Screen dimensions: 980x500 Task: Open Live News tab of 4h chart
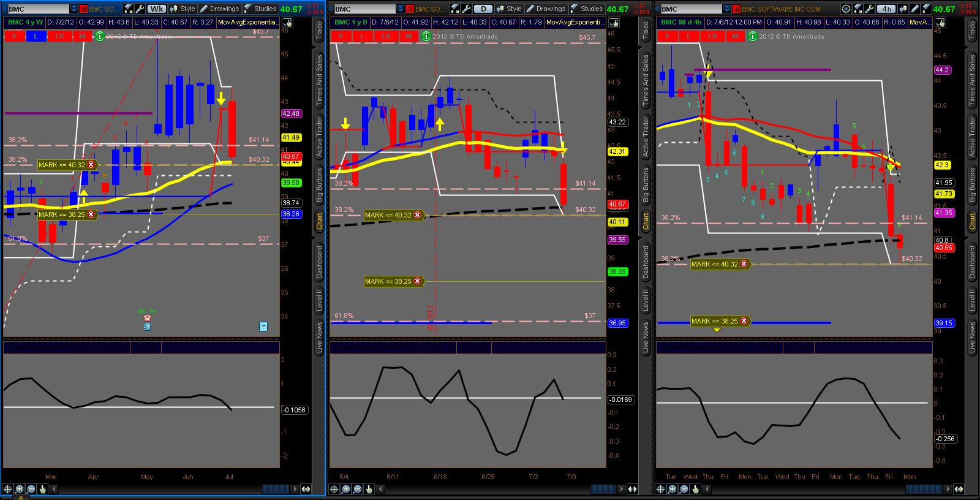coord(972,336)
